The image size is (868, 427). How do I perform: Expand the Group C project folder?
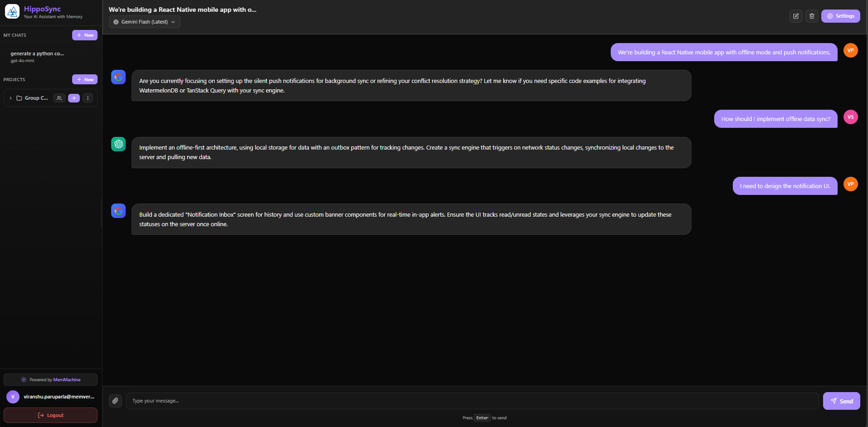coord(10,98)
